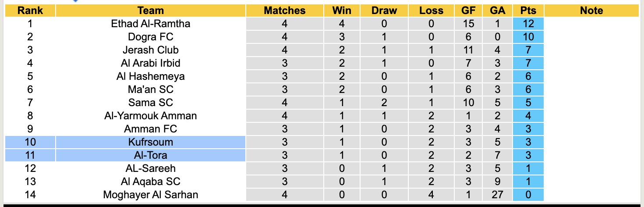The image size is (644, 207).
Task: Click the Rank column header
Action: pos(30,11)
